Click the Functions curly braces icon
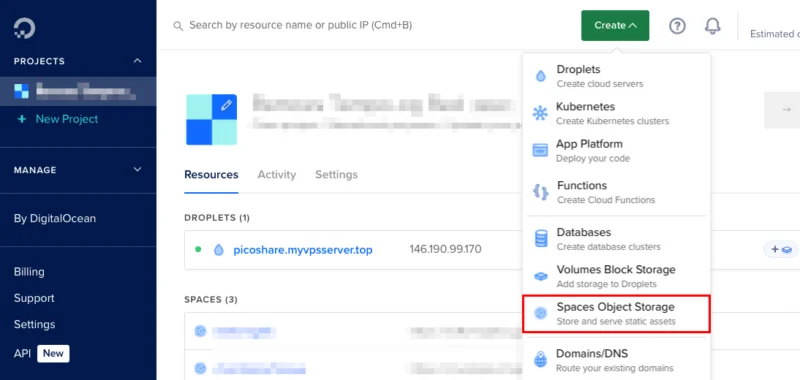 click(x=540, y=192)
